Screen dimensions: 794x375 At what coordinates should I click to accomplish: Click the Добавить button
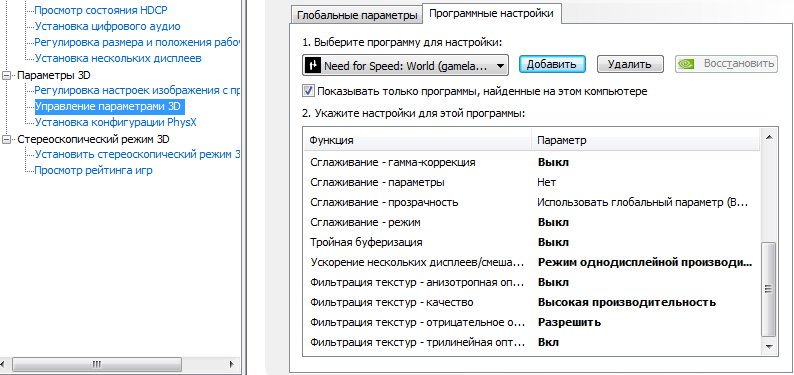click(x=552, y=64)
